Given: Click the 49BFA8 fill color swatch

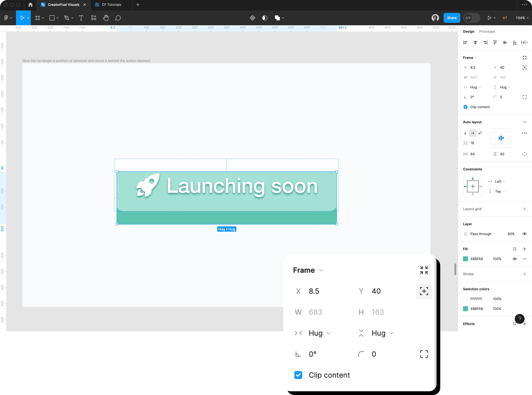Looking at the screenshot, I should pos(465,259).
